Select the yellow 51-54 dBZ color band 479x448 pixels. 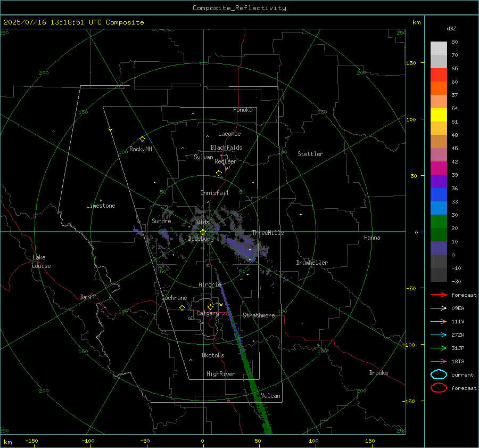439,115
